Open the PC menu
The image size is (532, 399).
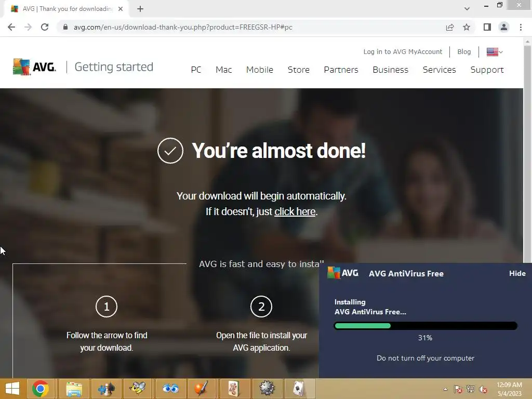click(196, 70)
